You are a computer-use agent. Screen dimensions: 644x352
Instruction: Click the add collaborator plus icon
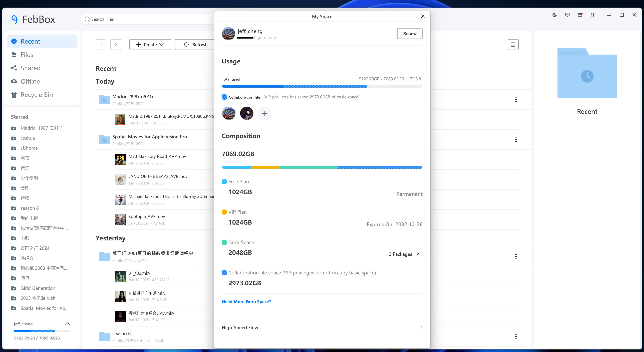point(264,113)
